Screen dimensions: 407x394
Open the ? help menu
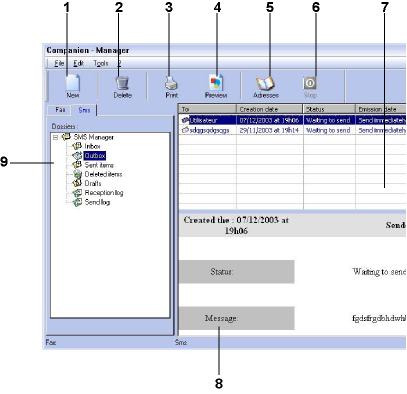(119, 63)
